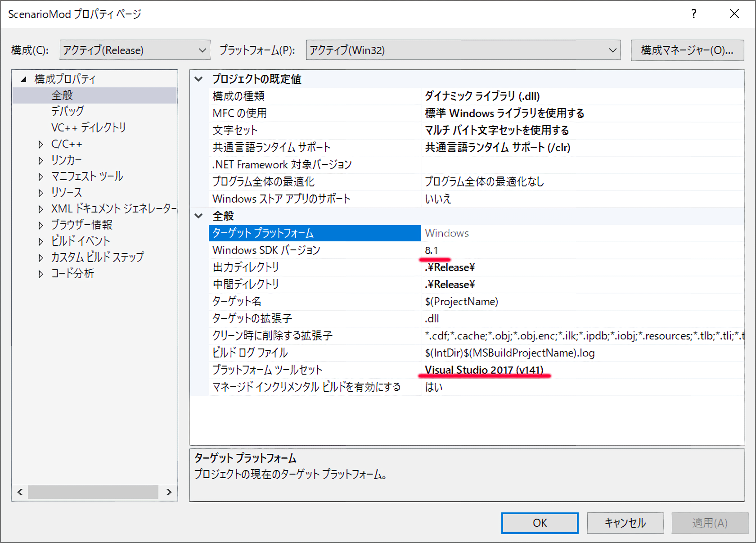Click the tree's right scroll arrow
Viewport: 756px width, 543px height.
coord(169,492)
